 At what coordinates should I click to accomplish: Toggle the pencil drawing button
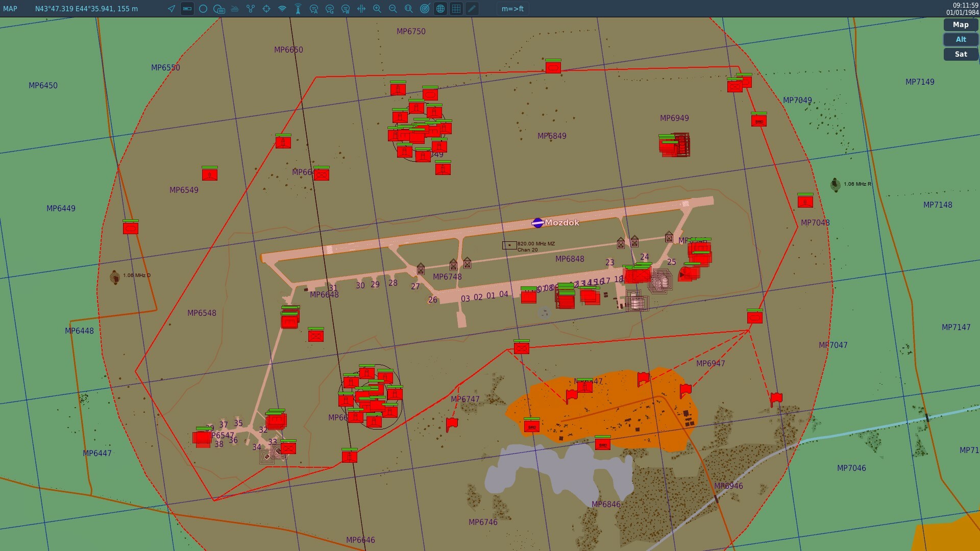472,9
